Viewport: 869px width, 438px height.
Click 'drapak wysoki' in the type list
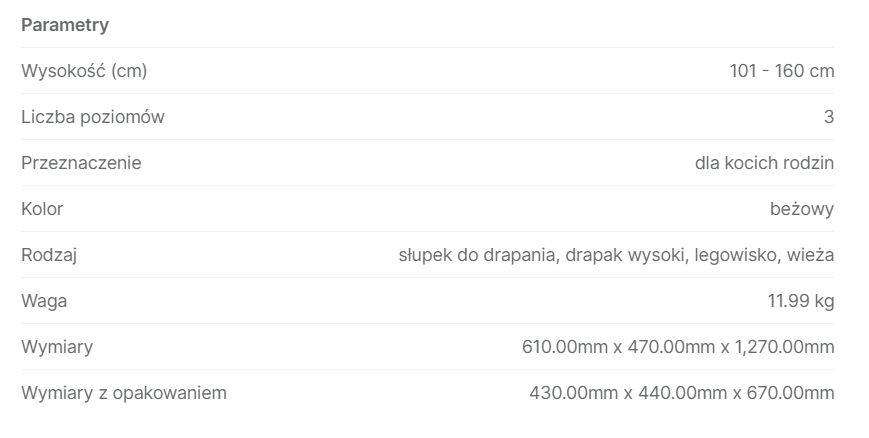624,255
